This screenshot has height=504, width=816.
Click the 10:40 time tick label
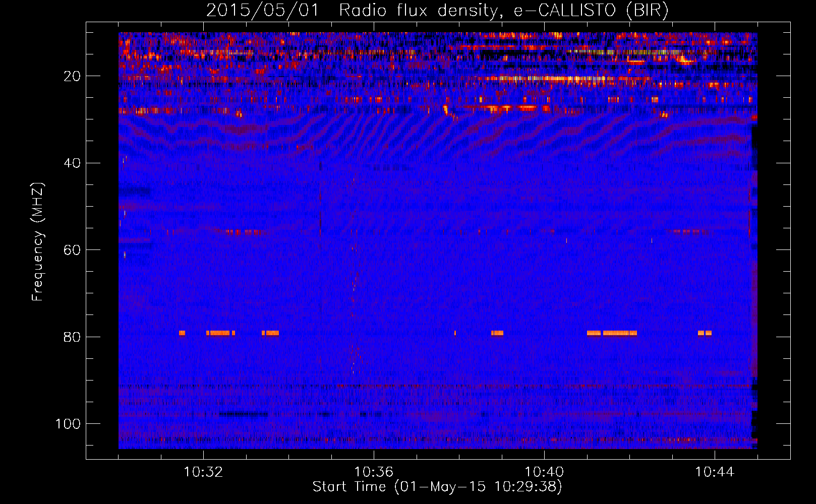544,472
